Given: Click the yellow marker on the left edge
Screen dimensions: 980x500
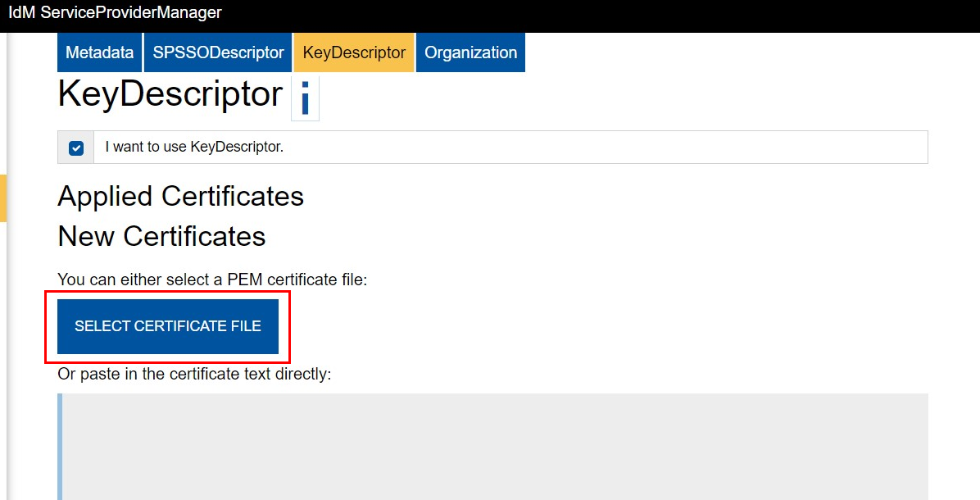Looking at the screenshot, I should pos(2,198).
